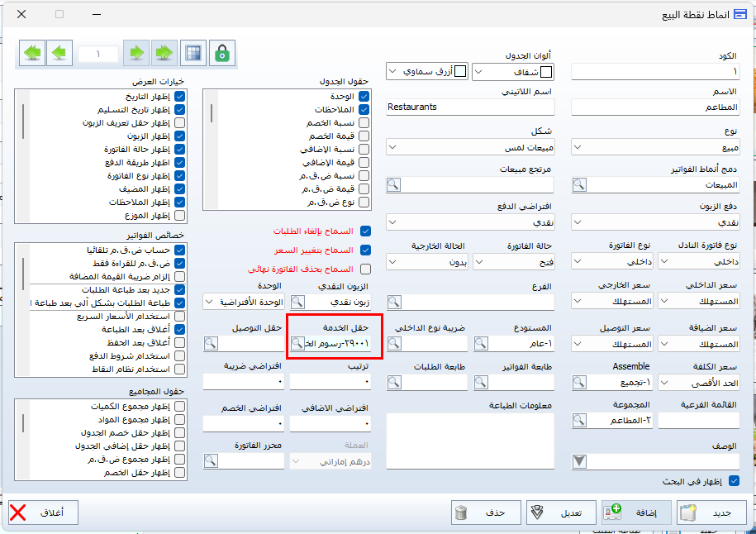
Task: Click the search icon in the حقل الخدمة field
Action: pos(297,343)
